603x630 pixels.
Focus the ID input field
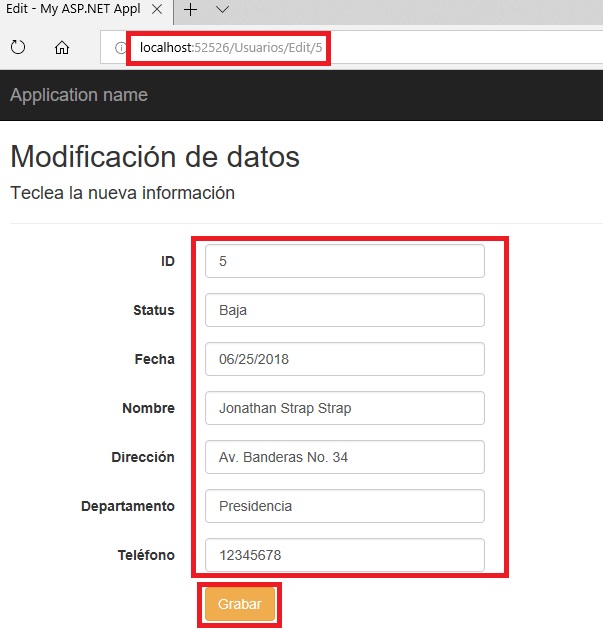345,261
